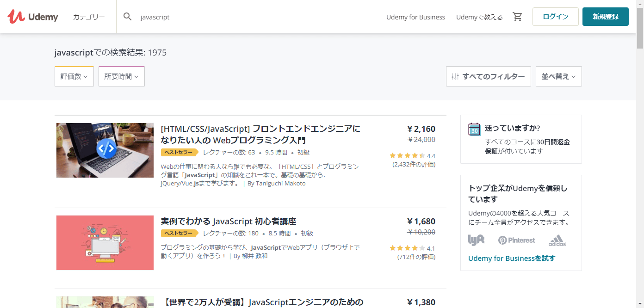Click the shopping cart icon
The image size is (644, 308).
(517, 16)
